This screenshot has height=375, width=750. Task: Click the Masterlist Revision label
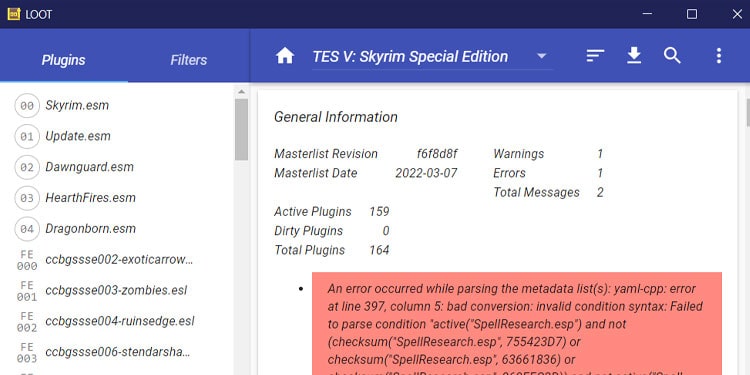[326, 154]
